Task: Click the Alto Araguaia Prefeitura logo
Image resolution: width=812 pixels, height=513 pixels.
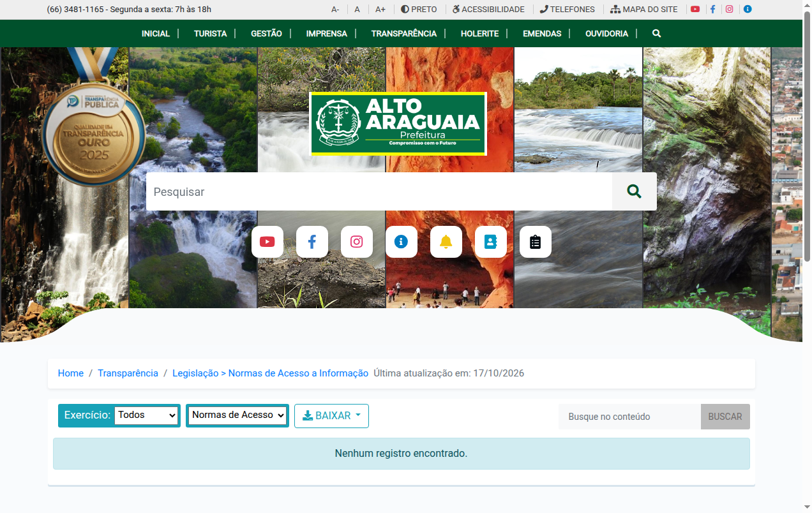Action: pyautogui.click(x=398, y=124)
